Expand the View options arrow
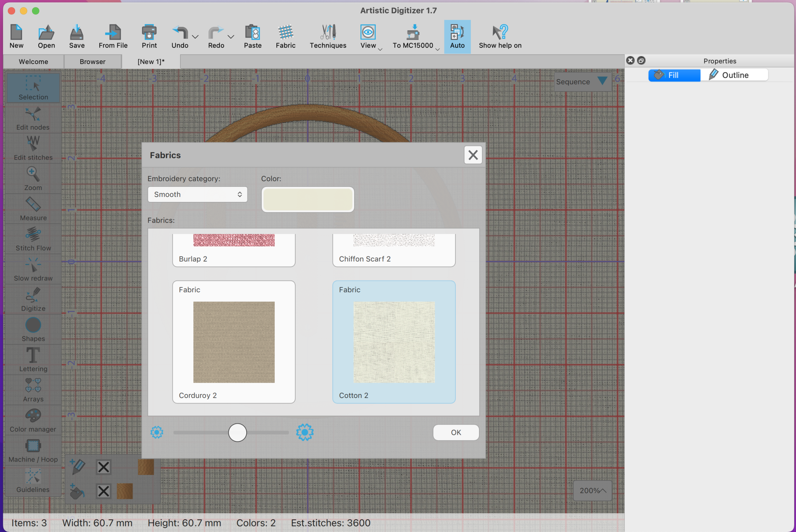 (x=380, y=49)
